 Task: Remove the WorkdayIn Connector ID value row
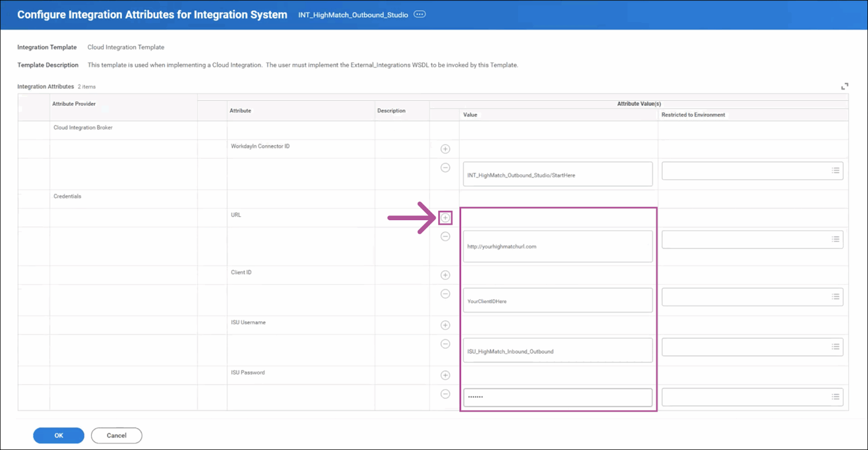tap(445, 168)
